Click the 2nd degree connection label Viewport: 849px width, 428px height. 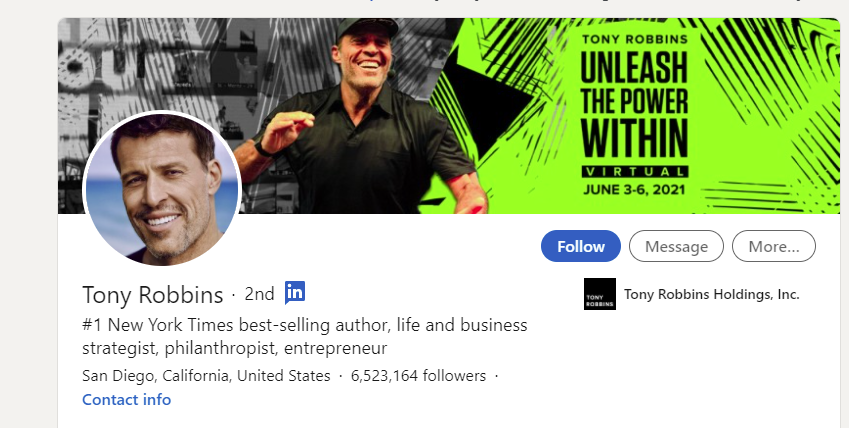[x=259, y=294]
